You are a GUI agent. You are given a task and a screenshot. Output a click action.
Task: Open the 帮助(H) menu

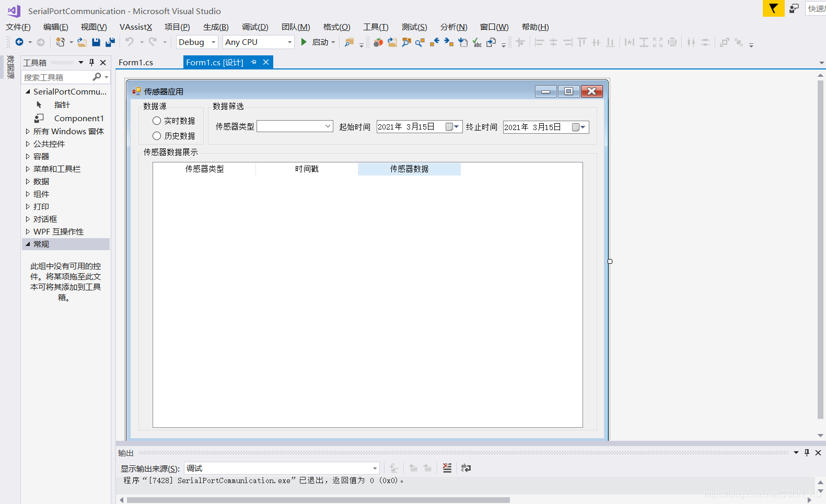click(x=535, y=27)
